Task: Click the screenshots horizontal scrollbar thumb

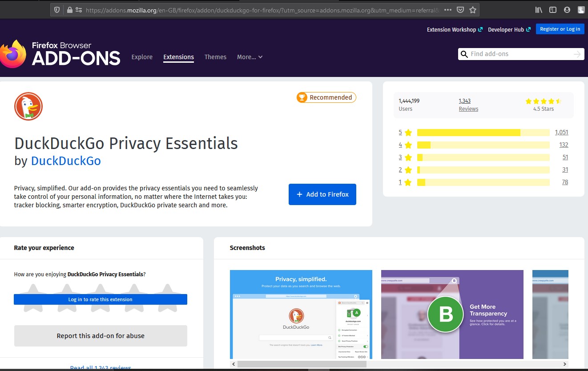Action: tap(302, 364)
